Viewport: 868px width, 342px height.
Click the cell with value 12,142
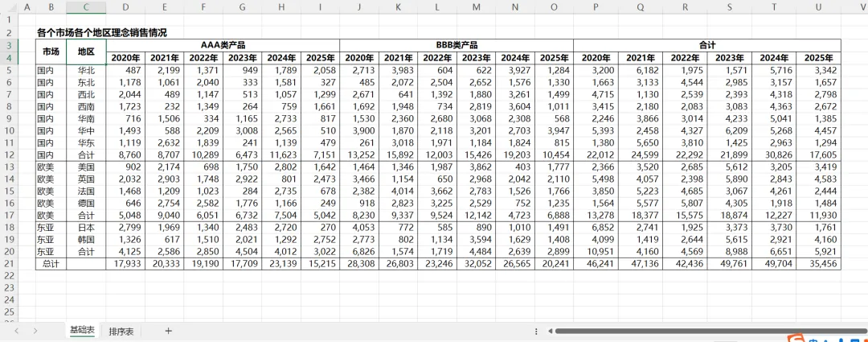pos(477,215)
